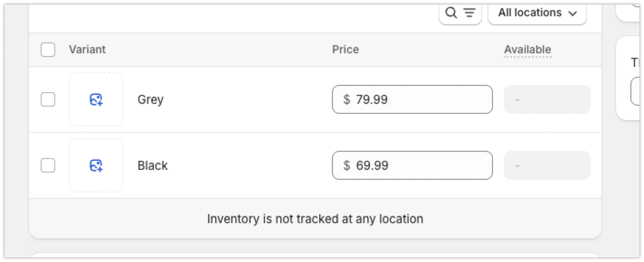Focus the Grey price field showing 79.99
This screenshot has width=644, height=262.
421,99
